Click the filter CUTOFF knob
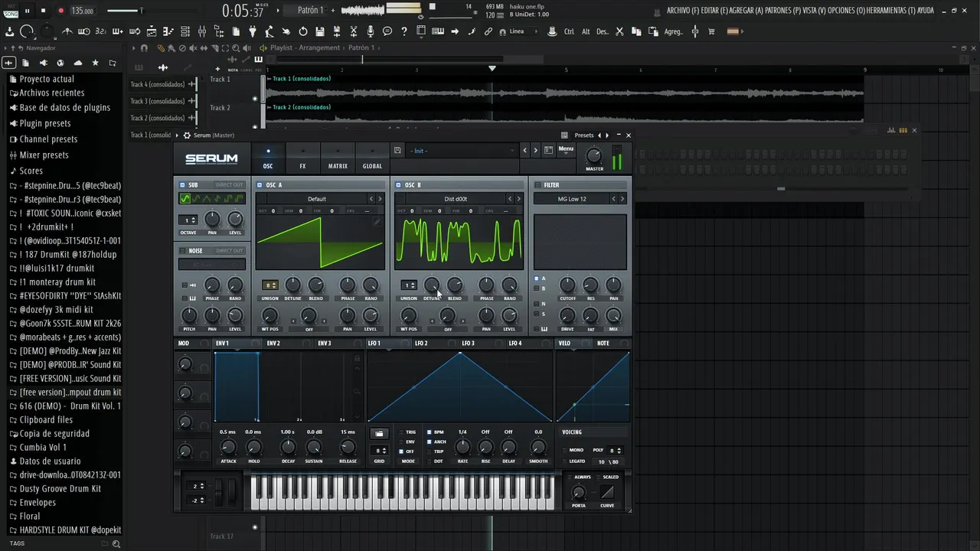Image resolution: width=980 pixels, height=551 pixels. tap(567, 286)
